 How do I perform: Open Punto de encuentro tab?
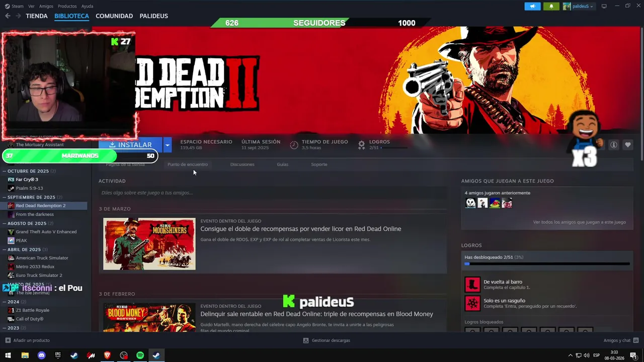[187, 164]
